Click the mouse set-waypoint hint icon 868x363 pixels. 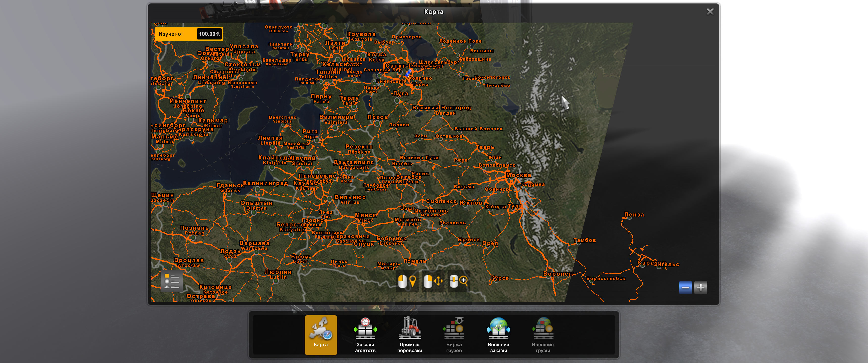pyautogui.click(x=407, y=281)
